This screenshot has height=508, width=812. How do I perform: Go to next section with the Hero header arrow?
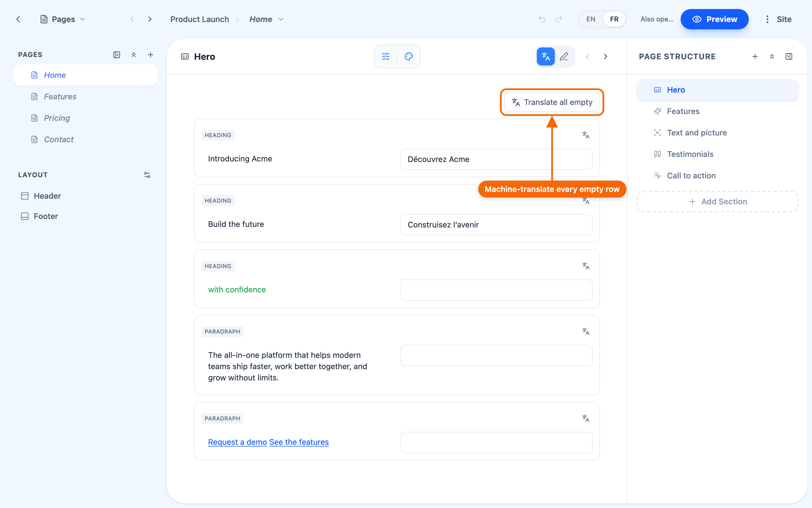(x=606, y=56)
